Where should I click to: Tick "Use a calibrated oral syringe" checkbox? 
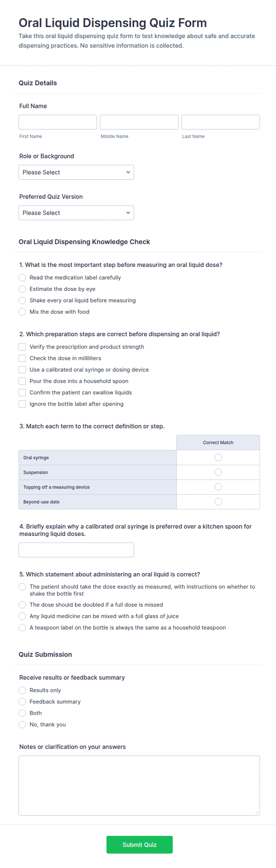click(x=22, y=370)
